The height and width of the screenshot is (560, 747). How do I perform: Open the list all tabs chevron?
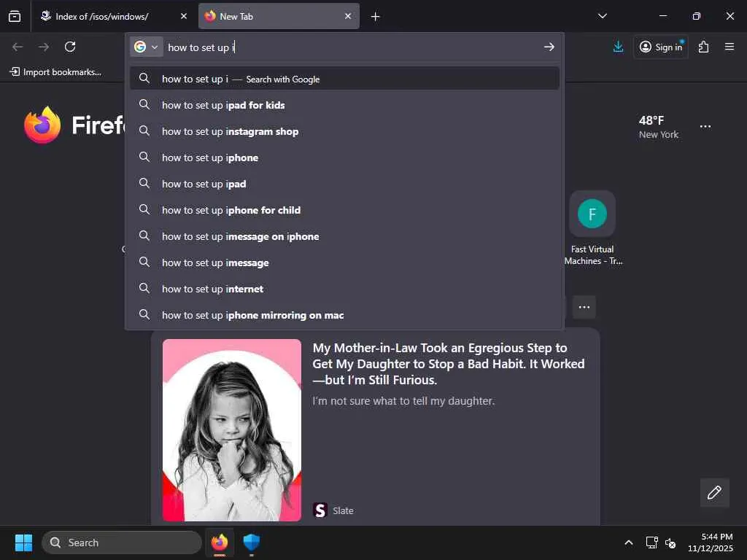(x=602, y=16)
